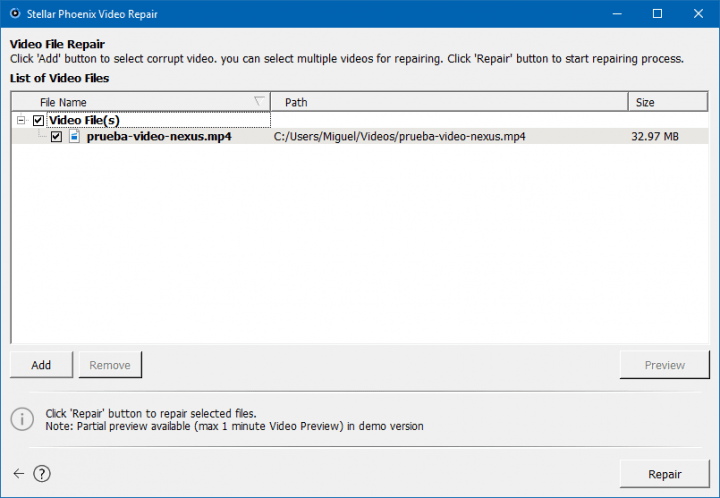
Task: Click the 32.97 MB size value
Action: click(x=655, y=136)
